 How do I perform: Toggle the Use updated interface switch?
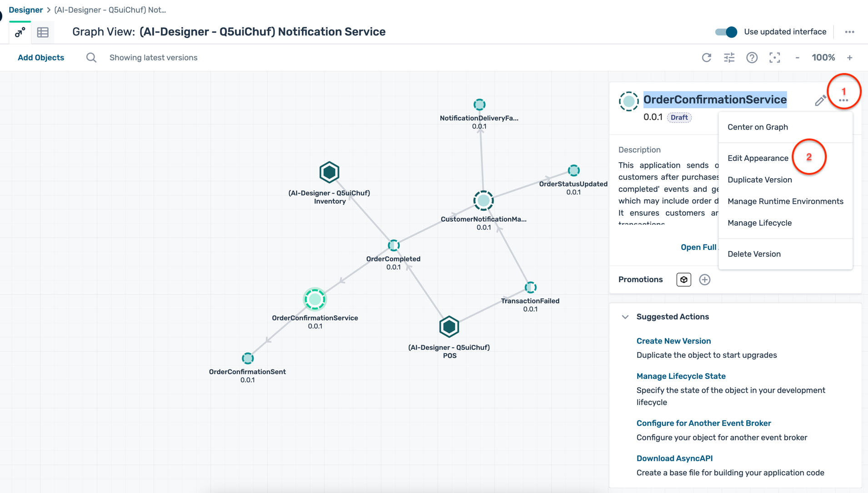click(x=726, y=32)
